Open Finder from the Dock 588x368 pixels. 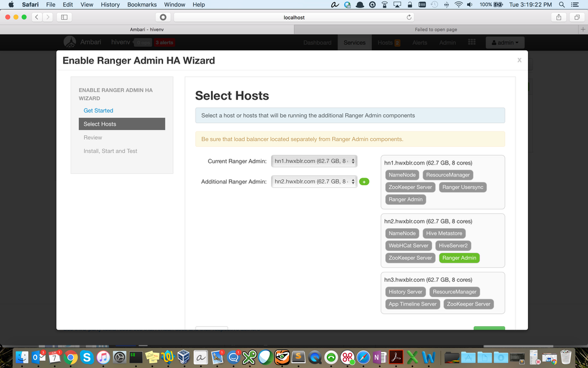pos(23,357)
